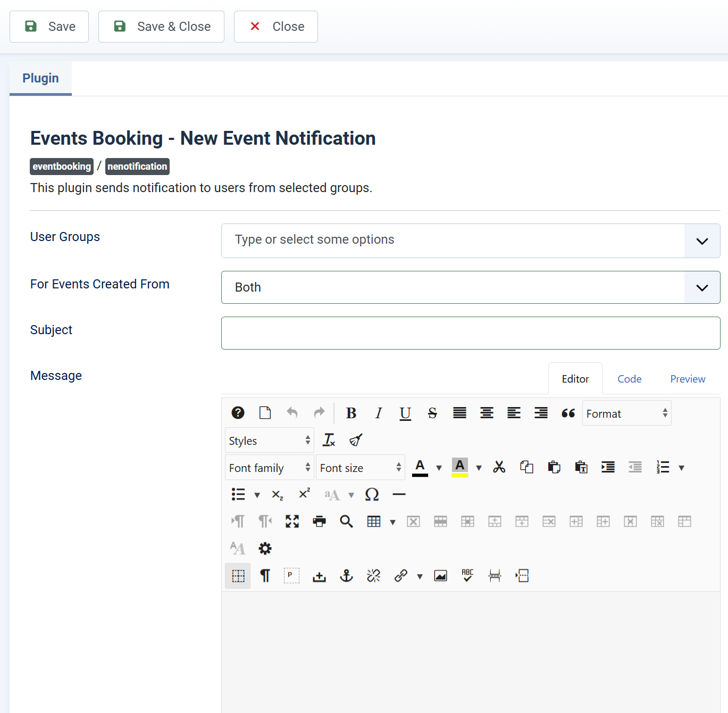
Task: Open find and replace
Action: tap(346, 521)
